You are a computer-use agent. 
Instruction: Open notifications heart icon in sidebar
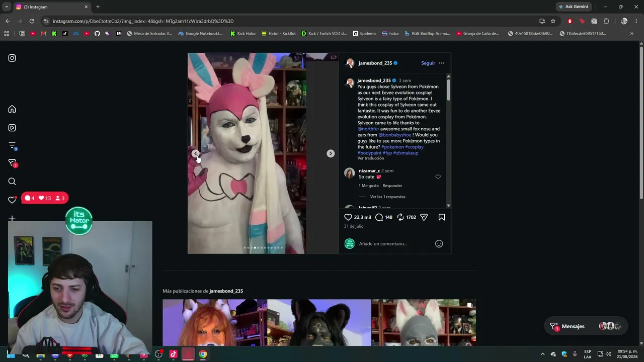pos(12,200)
